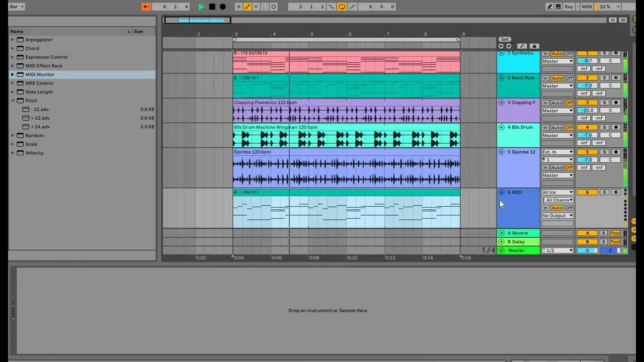Solo track 3 Clapping F

(x=604, y=103)
